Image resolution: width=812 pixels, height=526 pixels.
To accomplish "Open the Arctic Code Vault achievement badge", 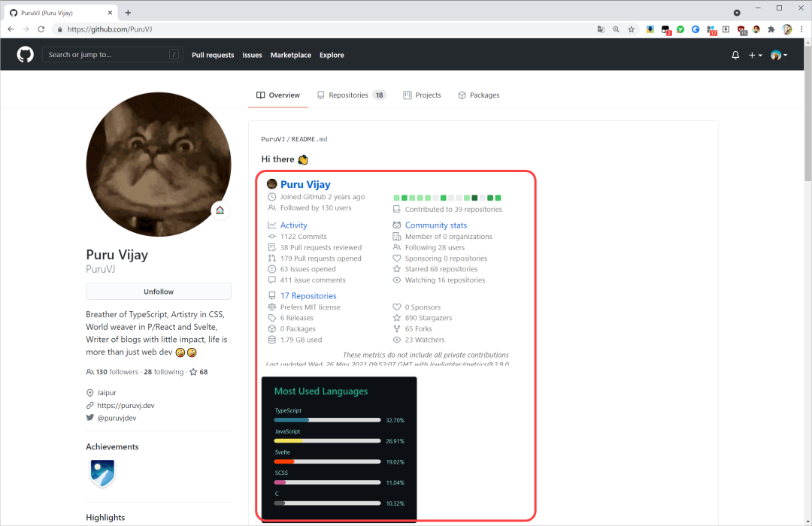I will 102,473.
